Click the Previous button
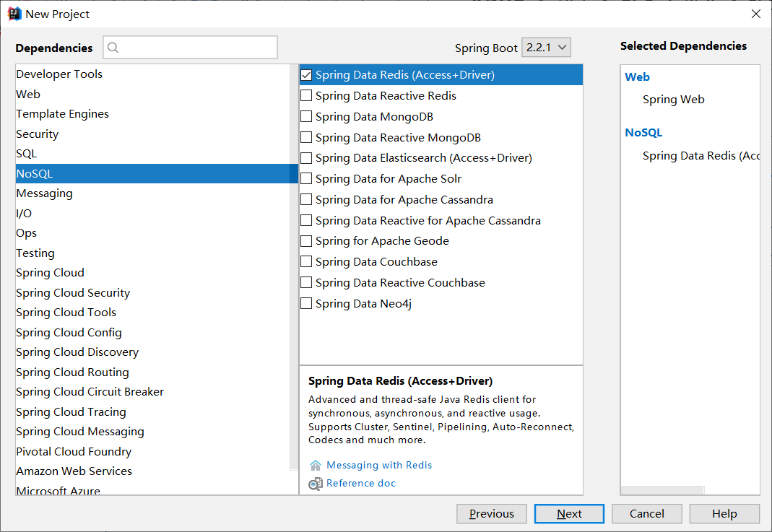Image resolution: width=772 pixels, height=532 pixels. pos(491,514)
